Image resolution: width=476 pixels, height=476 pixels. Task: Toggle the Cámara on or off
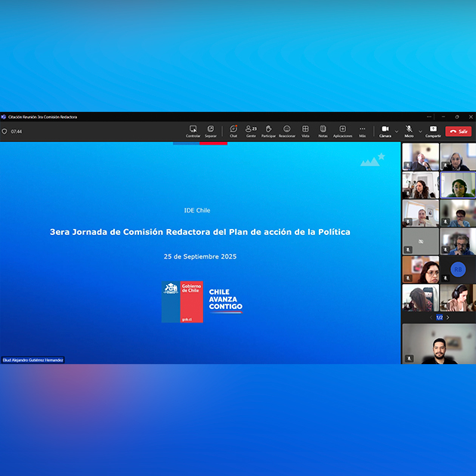[385, 131]
